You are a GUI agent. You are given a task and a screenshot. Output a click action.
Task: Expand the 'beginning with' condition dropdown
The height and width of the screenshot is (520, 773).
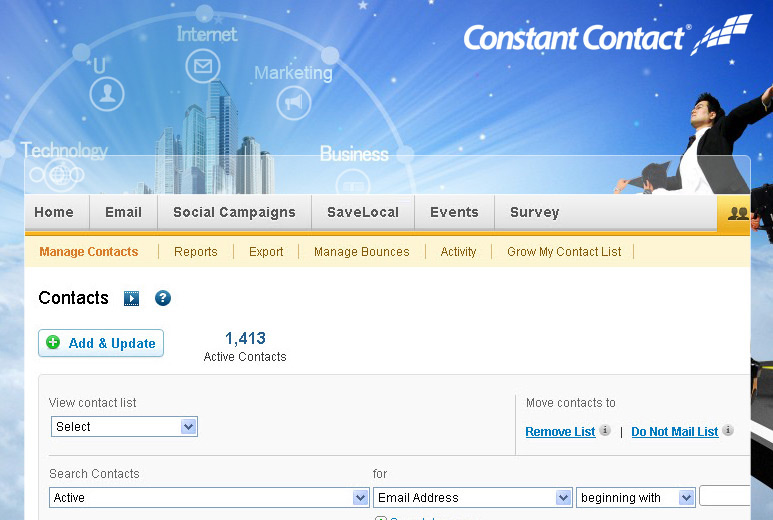(x=635, y=497)
